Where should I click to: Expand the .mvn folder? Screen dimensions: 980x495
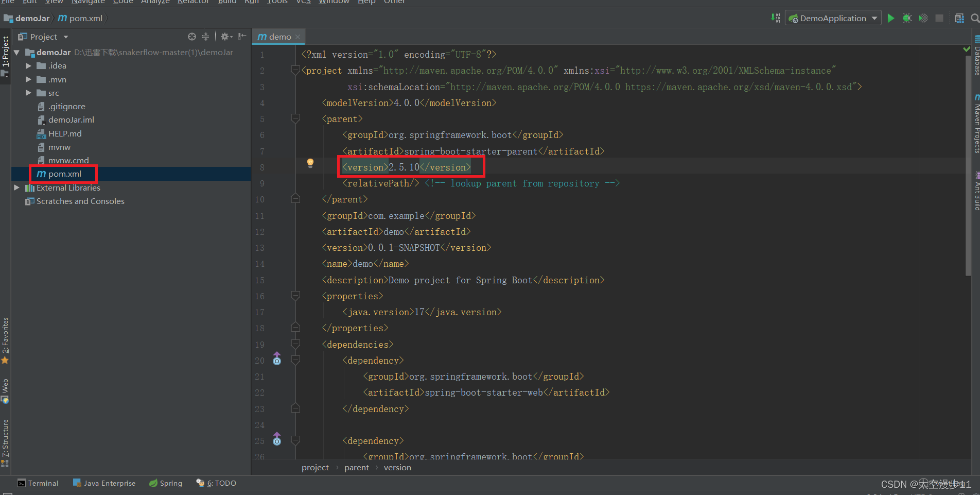28,79
